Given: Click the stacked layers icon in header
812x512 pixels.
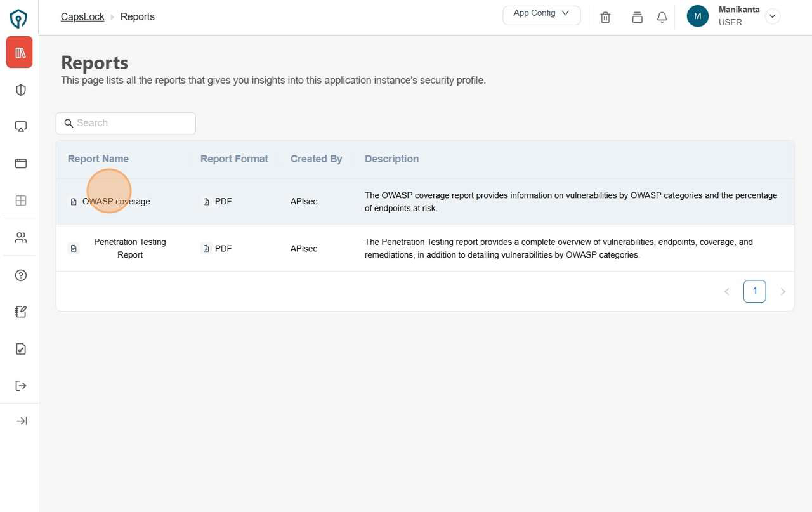Looking at the screenshot, I should pos(637,18).
